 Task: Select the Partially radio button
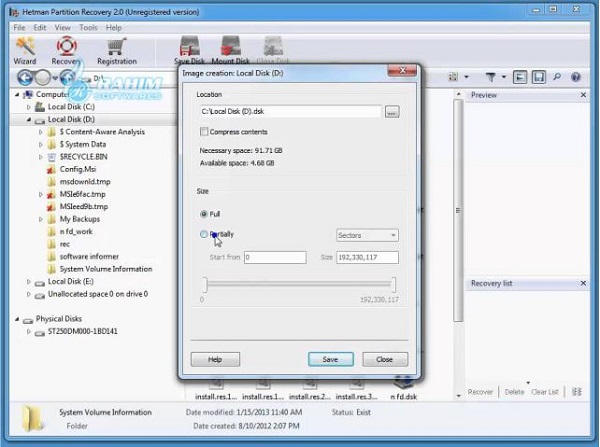pos(204,234)
